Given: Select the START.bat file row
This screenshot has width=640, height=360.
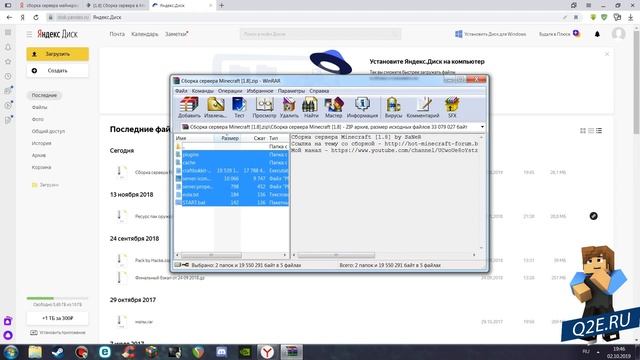Looking at the screenshot, I should click(x=232, y=202).
